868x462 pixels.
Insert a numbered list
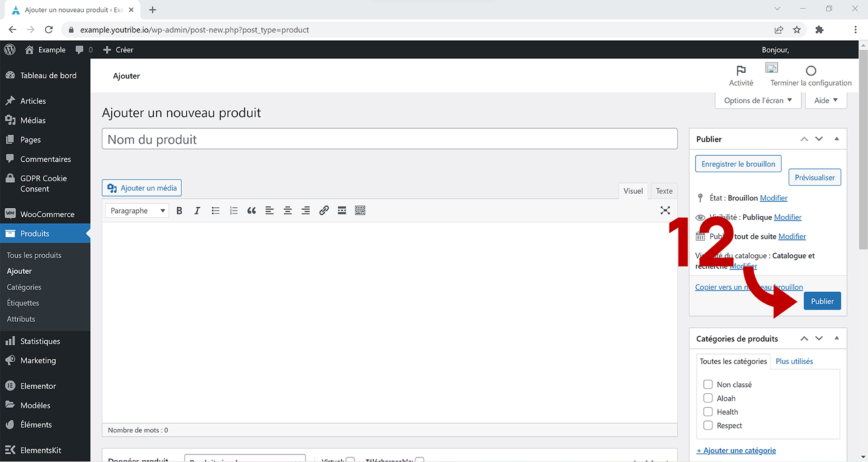coord(234,210)
